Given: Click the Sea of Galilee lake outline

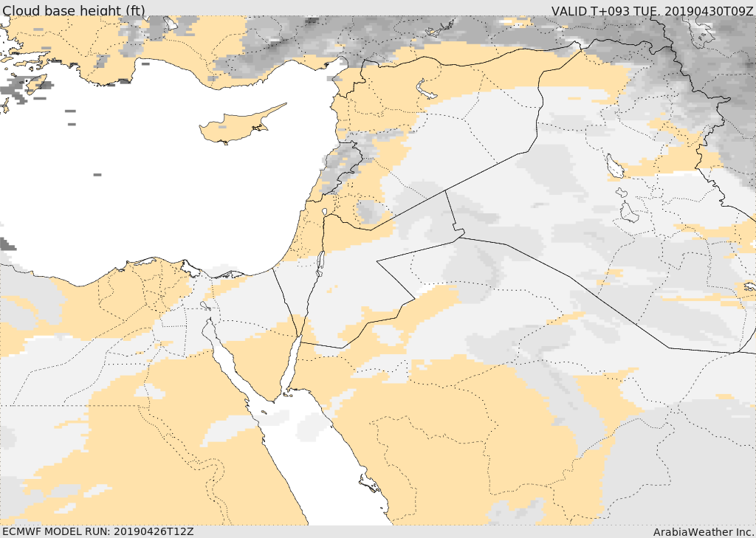Looking at the screenshot, I should coord(325,213).
